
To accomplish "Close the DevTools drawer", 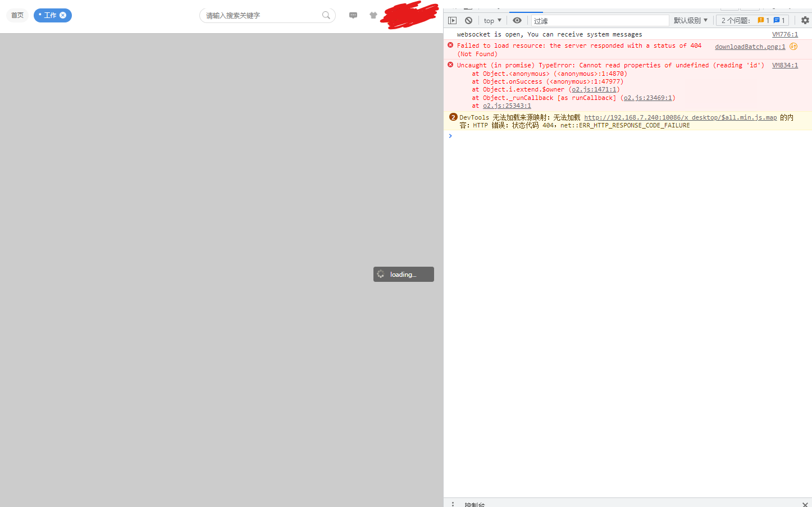I will (x=805, y=504).
